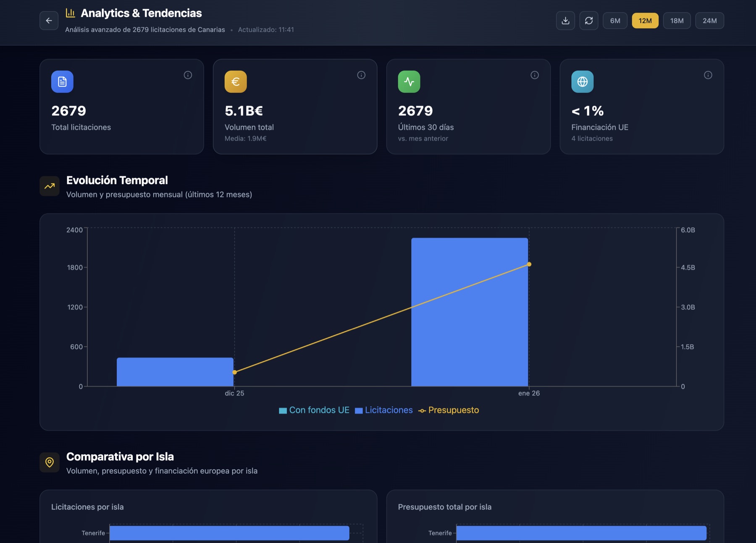The image size is (756, 543).
Task: Open info for Total licitaciones card
Action: pos(188,75)
